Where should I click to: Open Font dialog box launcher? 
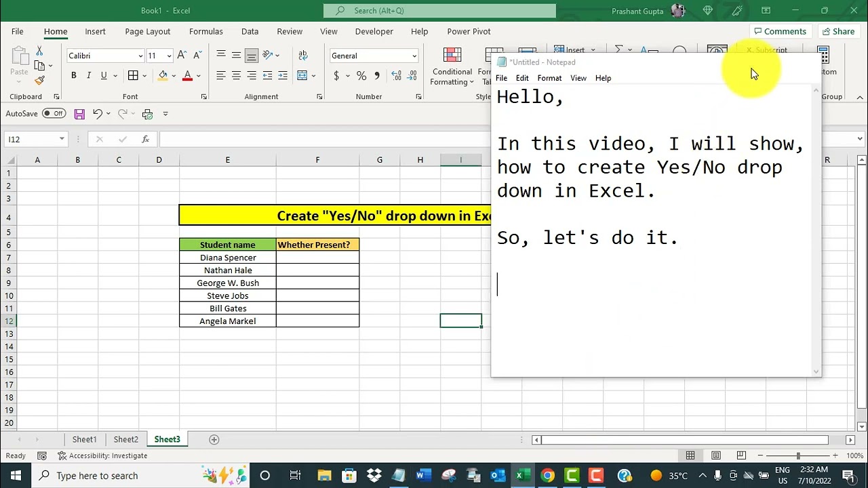(x=203, y=97)
